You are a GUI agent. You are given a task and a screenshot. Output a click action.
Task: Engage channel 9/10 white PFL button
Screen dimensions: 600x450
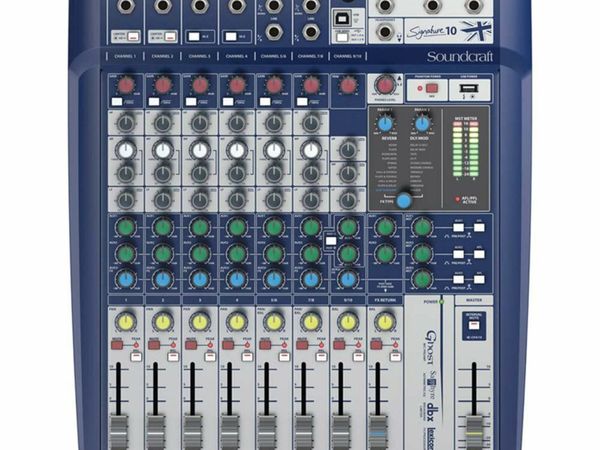coord(358,357)
